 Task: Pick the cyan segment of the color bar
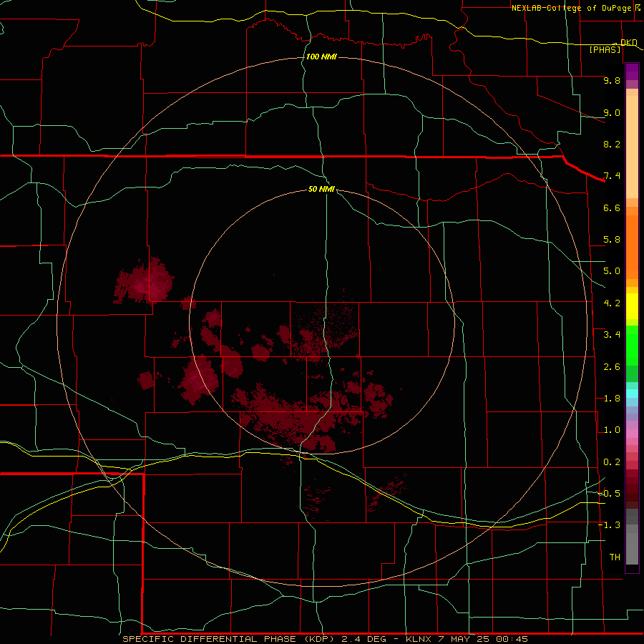[x=632, y=394]
